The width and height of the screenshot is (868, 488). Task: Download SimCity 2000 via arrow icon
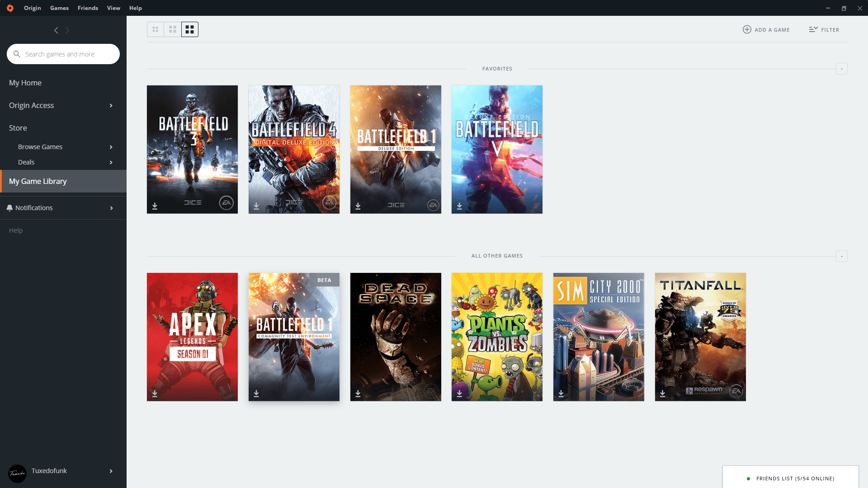[x=561, y=394]
